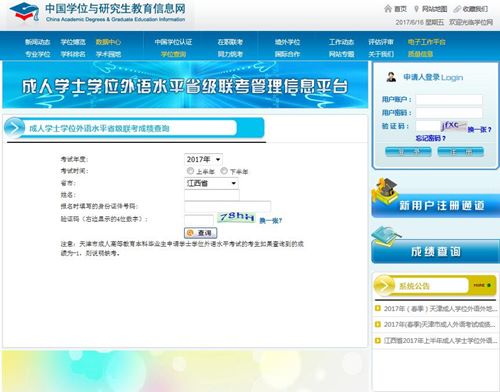
Task: Open 专业学位 in the navigation bar
Action: click(x=38, y=54)
